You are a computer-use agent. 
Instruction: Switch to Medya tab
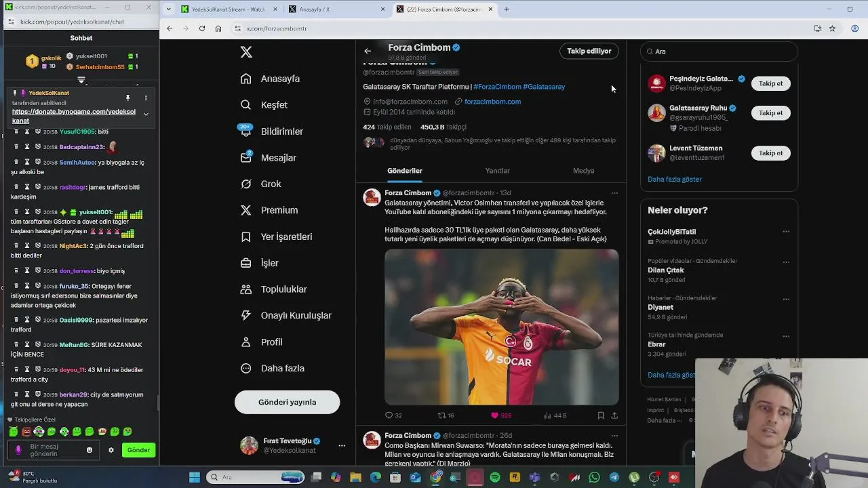pyautogui.click(x=583, y=171)
